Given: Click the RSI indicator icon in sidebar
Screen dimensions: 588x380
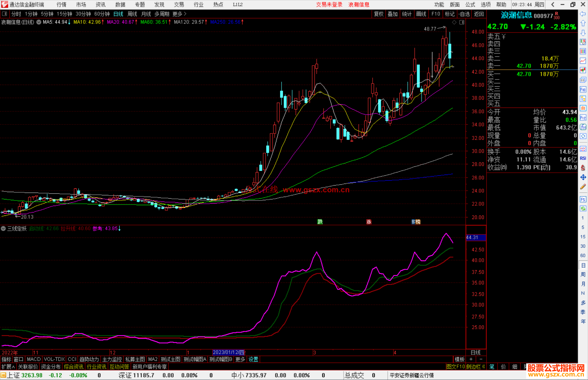Looking at the screenshot, I should coord(583,158).
